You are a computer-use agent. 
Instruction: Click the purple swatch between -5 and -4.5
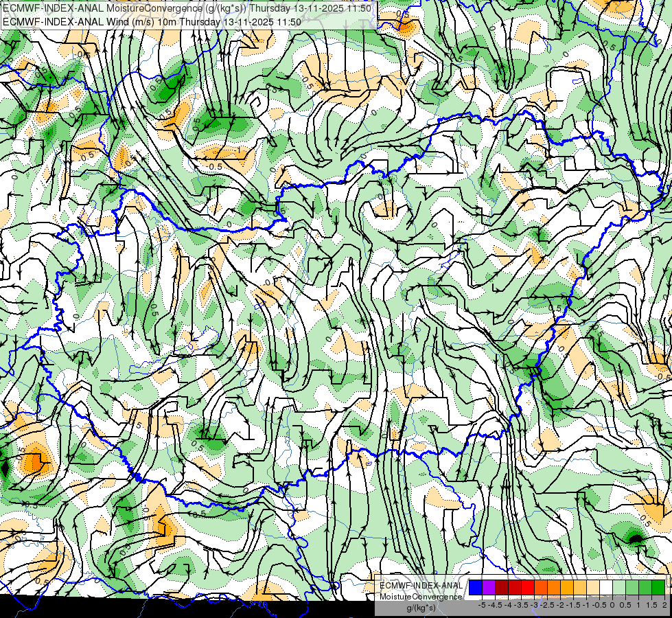point(489,587)
